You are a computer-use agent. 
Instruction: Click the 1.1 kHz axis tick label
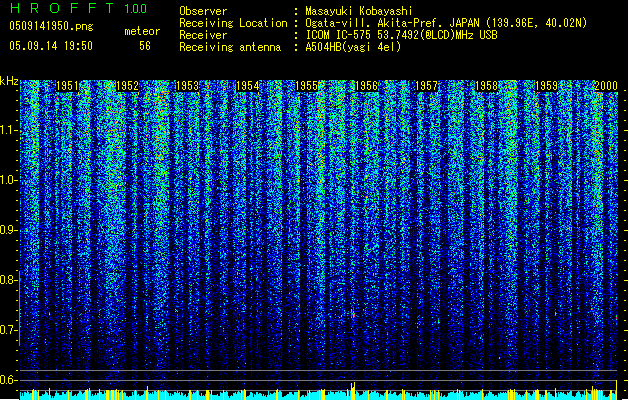click(x=8, y=131)
